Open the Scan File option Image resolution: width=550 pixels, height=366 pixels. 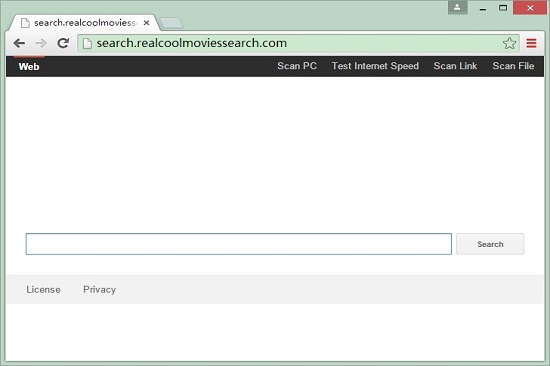click(513, 66)
